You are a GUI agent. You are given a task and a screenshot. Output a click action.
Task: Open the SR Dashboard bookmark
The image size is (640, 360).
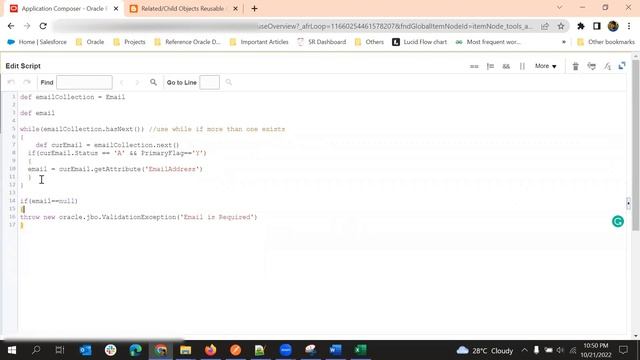[322, 42]
